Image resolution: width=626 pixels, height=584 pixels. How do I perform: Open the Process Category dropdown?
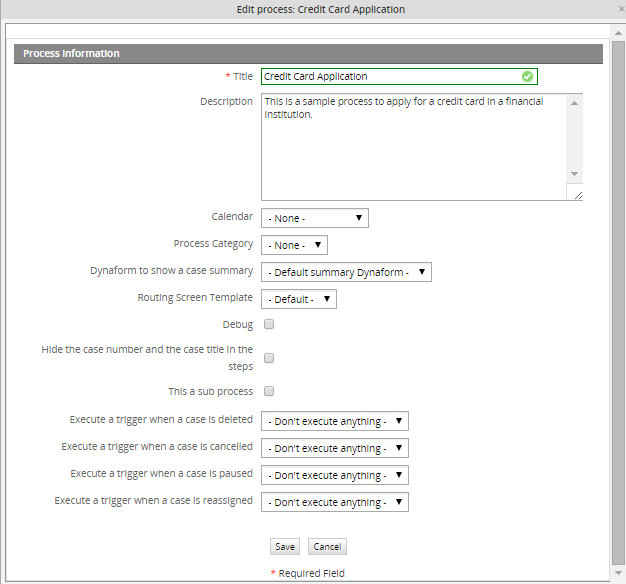(x=294, y=245)
